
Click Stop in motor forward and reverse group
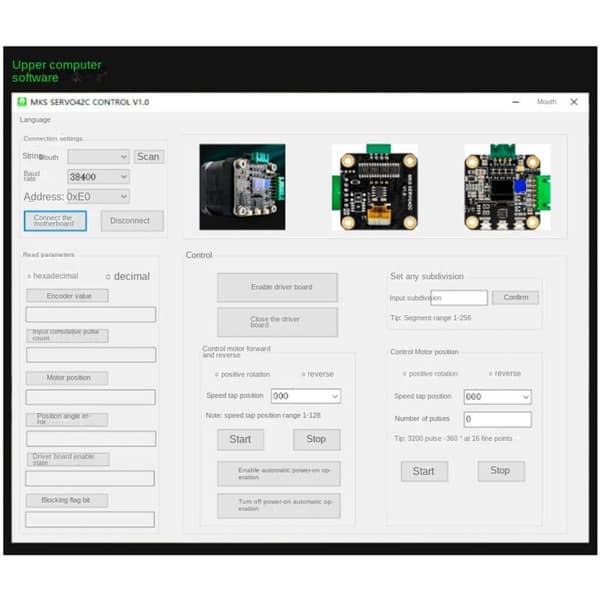point(316,439)
